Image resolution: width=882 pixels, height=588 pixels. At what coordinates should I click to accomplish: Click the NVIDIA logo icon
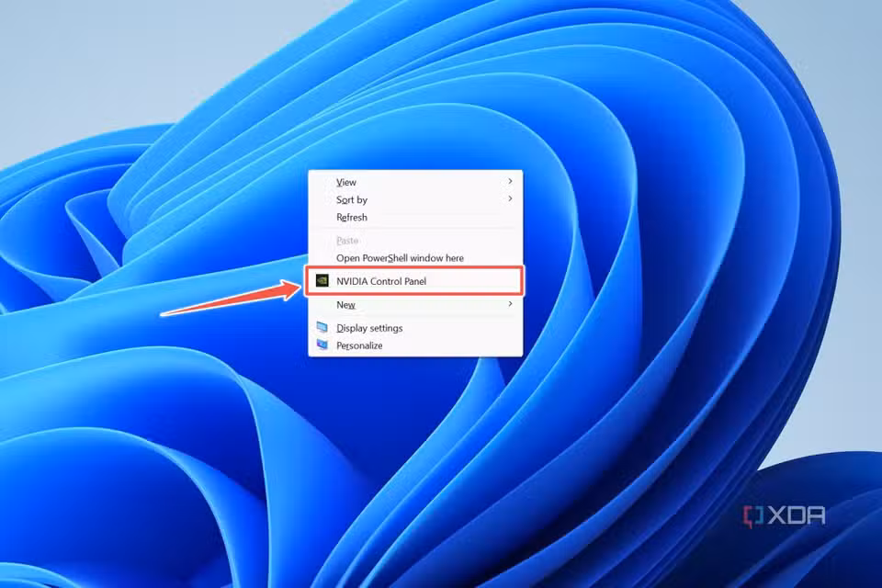pyautogui.click(x=322, y=280)
